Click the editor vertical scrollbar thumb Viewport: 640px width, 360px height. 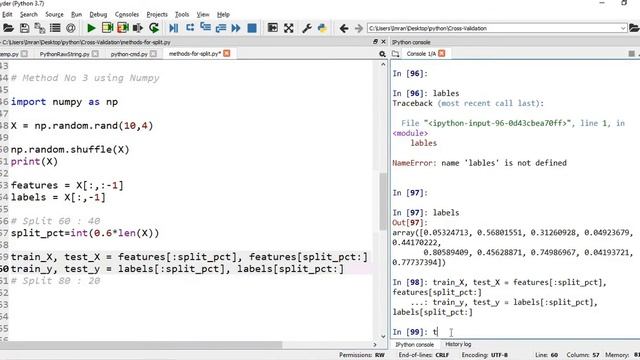pyautogui.click(x=383, y=201)
